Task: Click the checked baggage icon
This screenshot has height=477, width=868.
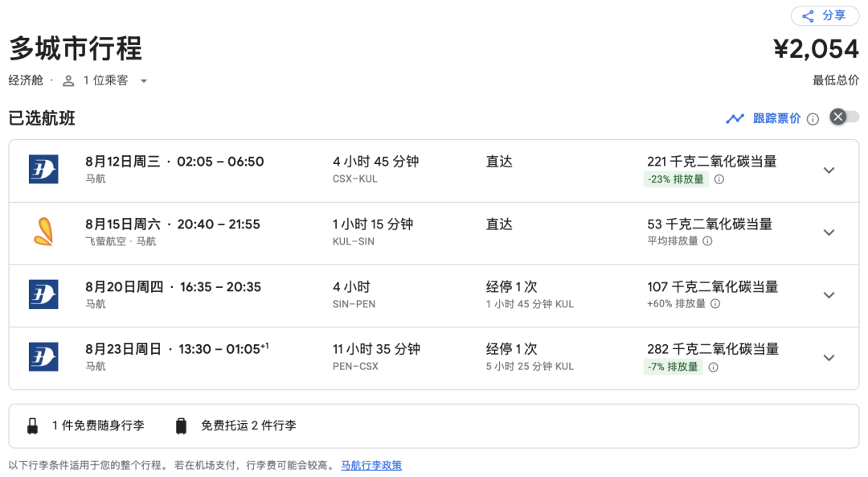Action: pos(181,426)
